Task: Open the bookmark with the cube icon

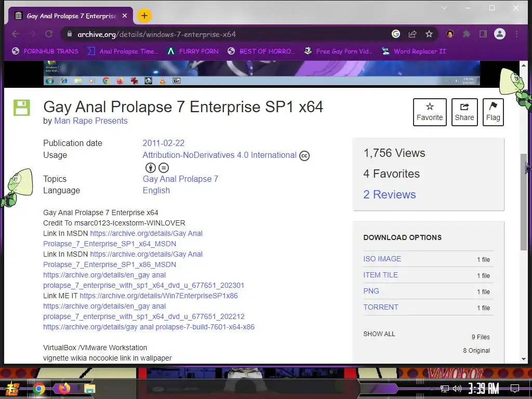Action: [338, 51]
